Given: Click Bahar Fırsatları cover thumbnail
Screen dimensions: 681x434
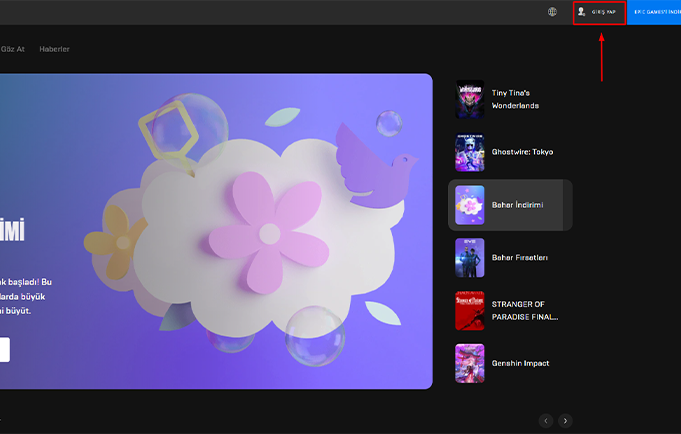Looking at the screenshot, I should tap(470, 257).
